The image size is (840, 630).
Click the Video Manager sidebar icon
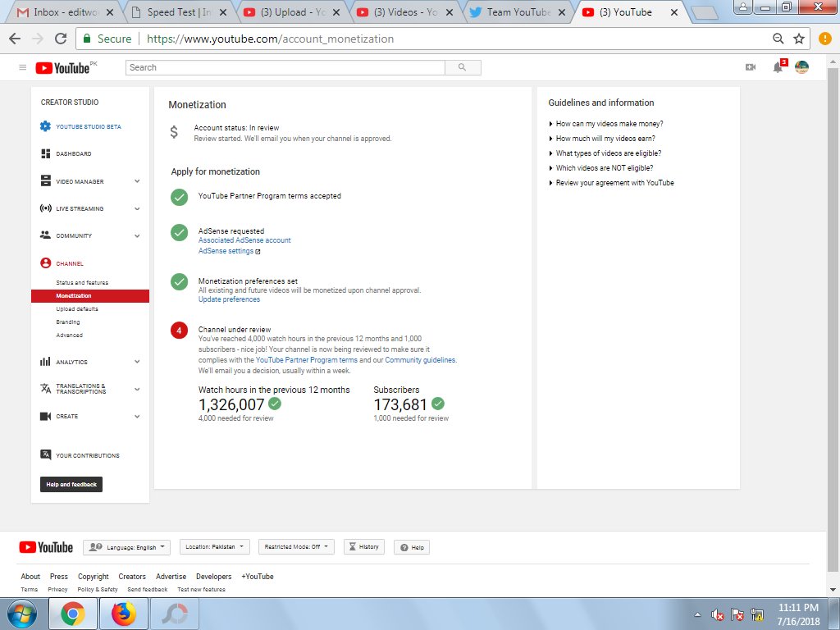[46, 181]
